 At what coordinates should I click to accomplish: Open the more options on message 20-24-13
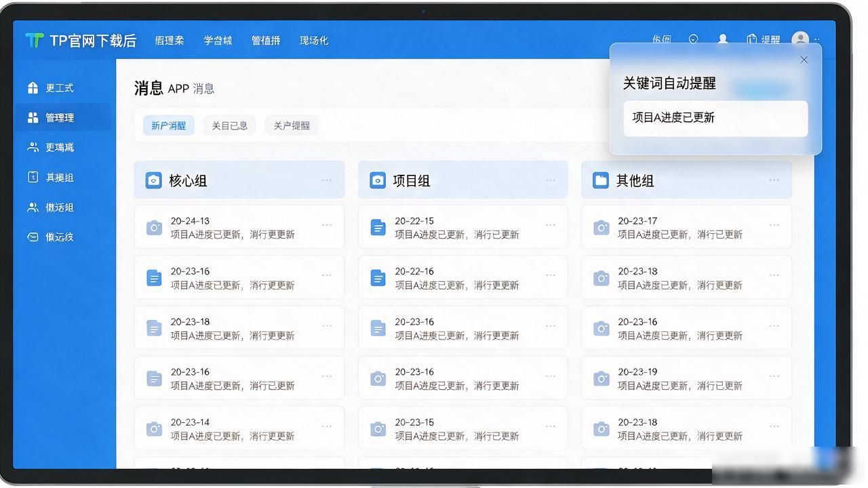click(327, 225)
